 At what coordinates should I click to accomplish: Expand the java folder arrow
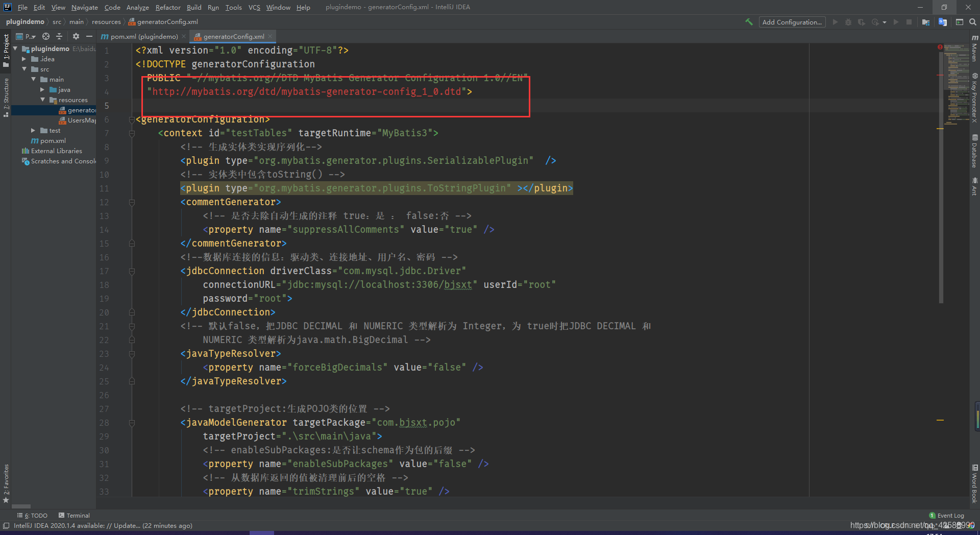[42, 89]
